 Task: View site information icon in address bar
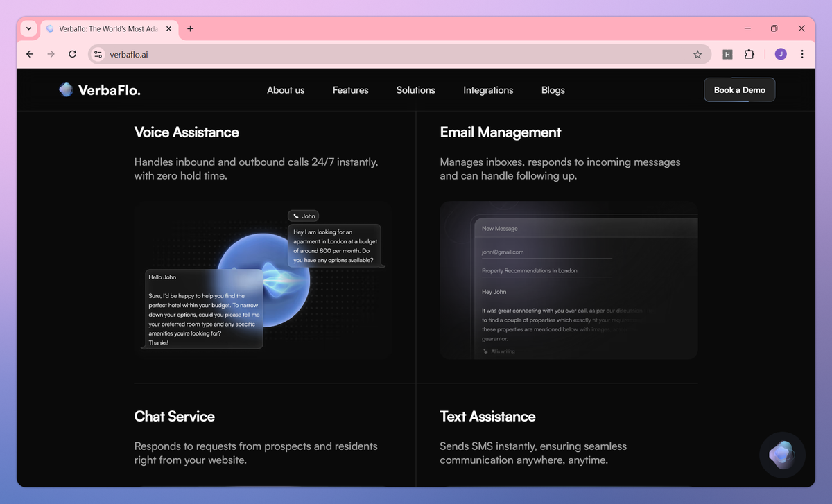tap(98, 54)
